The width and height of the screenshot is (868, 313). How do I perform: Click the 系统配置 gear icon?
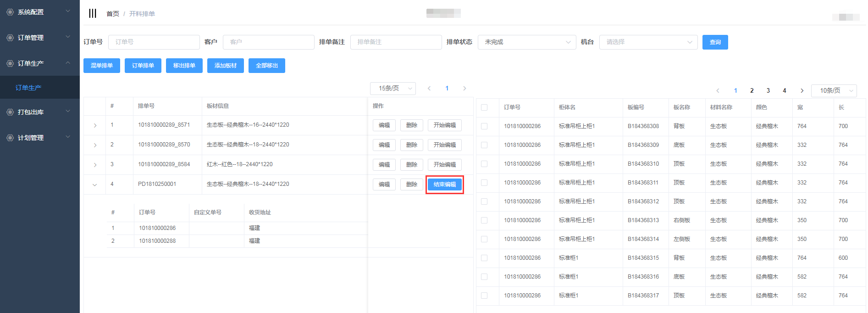[10, 12]
